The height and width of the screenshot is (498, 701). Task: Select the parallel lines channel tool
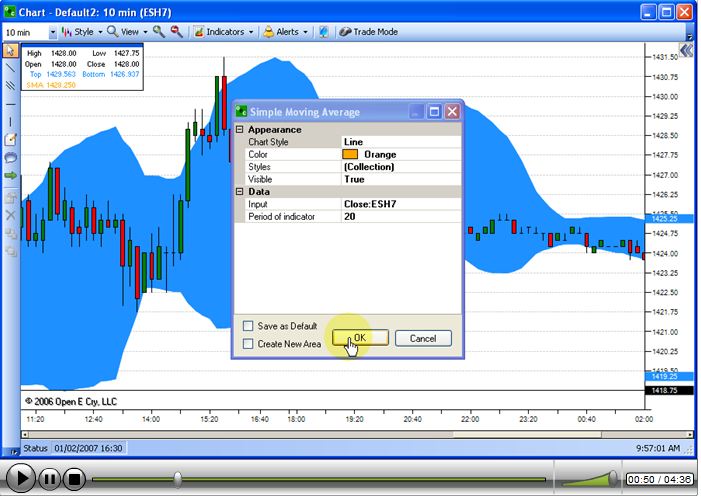(10, 85)
